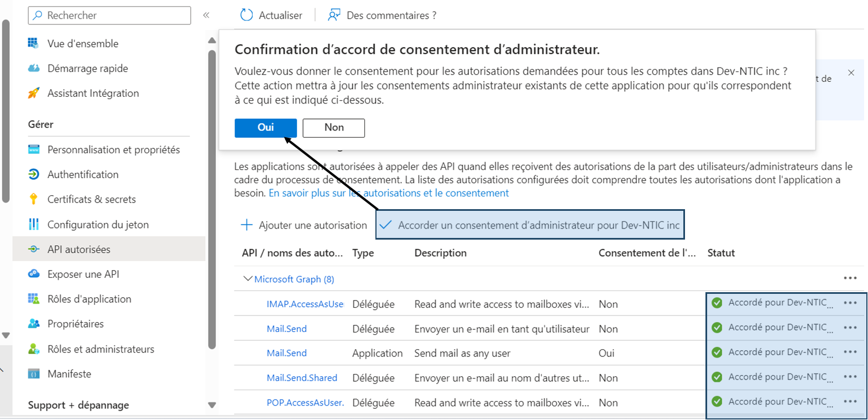Click the Exposer une API cloud icon
Image resolution: width=868 pixels, height=420 pixels.
click(x=34, y=274)
